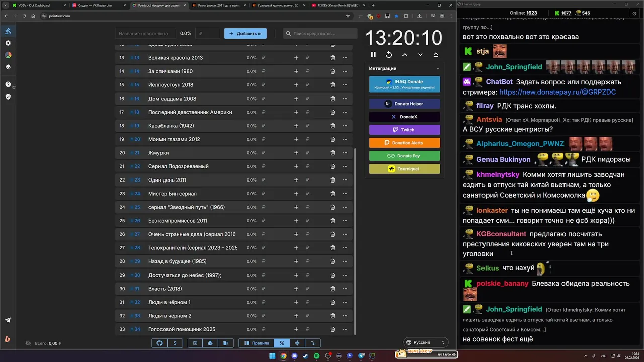
Task: Delete lot Сериал Подозреваемый
Action: (333, 166)
